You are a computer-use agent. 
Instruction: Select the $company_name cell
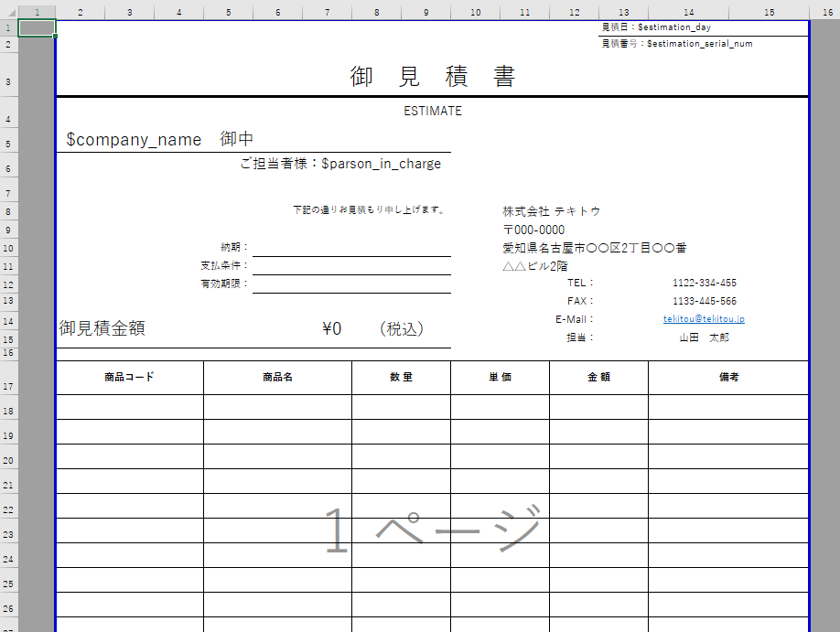(134, 140)
